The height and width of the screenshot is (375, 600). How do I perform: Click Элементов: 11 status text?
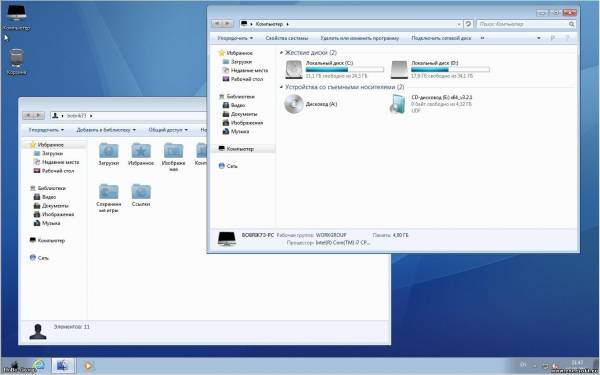click(x=72, y=327)
